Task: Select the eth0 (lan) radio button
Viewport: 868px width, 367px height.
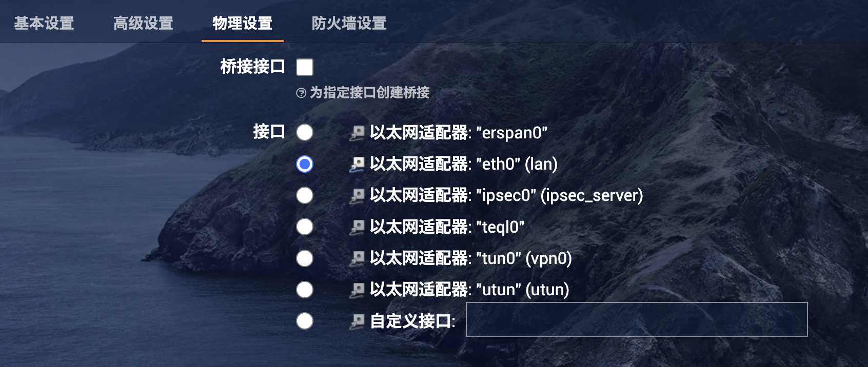Action: (305, 164)
